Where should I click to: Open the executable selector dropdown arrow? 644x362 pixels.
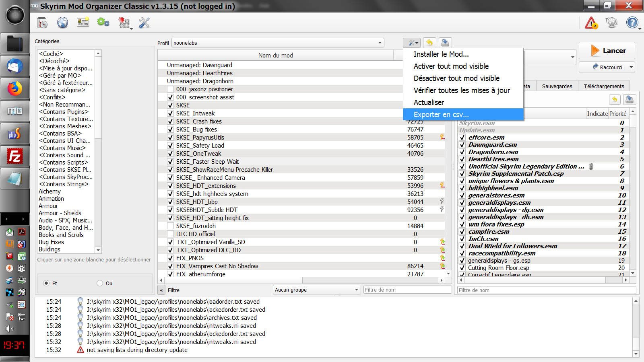[572, 57]
